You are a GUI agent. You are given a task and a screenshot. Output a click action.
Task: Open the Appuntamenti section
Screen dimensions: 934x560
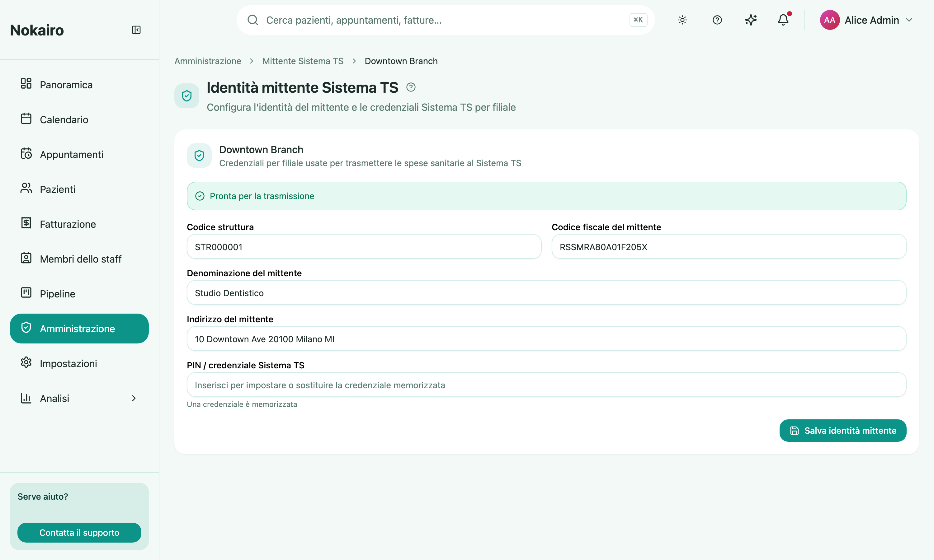pyautogui.click(x=79, y=154)
